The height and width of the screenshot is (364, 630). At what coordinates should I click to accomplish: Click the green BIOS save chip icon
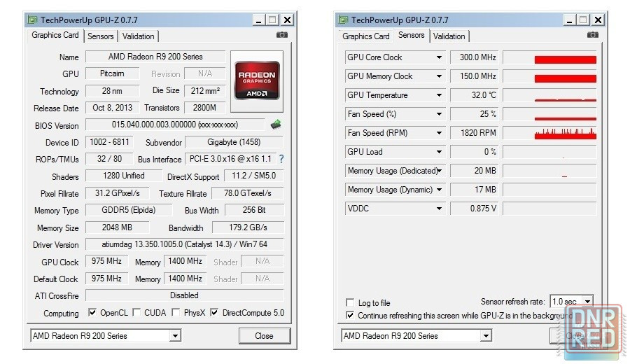pyautogui.click(x=276, y=125)
